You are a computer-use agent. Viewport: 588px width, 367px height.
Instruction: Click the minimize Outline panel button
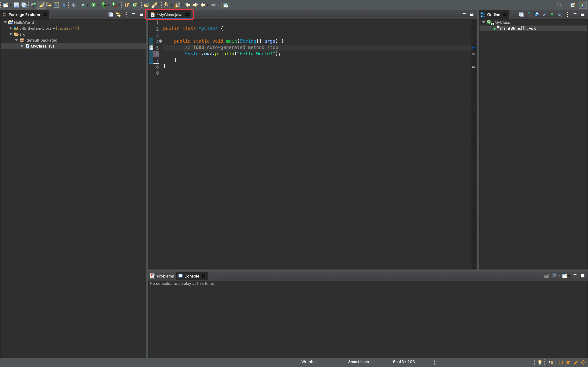(x=575, y=14)
